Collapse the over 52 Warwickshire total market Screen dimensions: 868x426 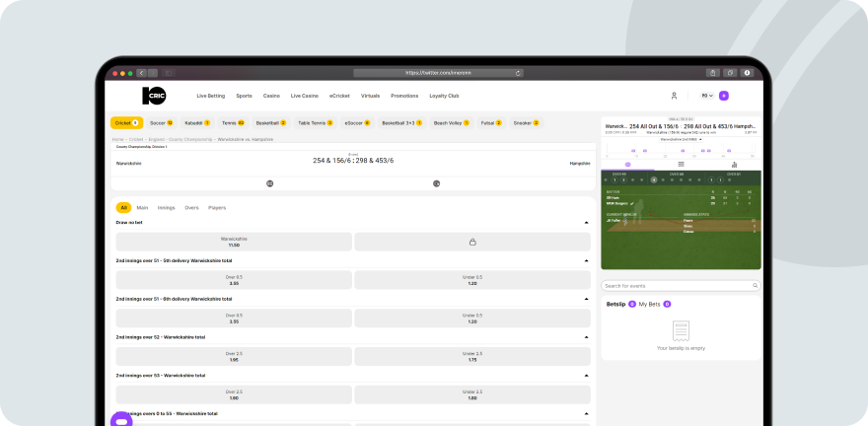pyautogui.click(x=586, y=337)
